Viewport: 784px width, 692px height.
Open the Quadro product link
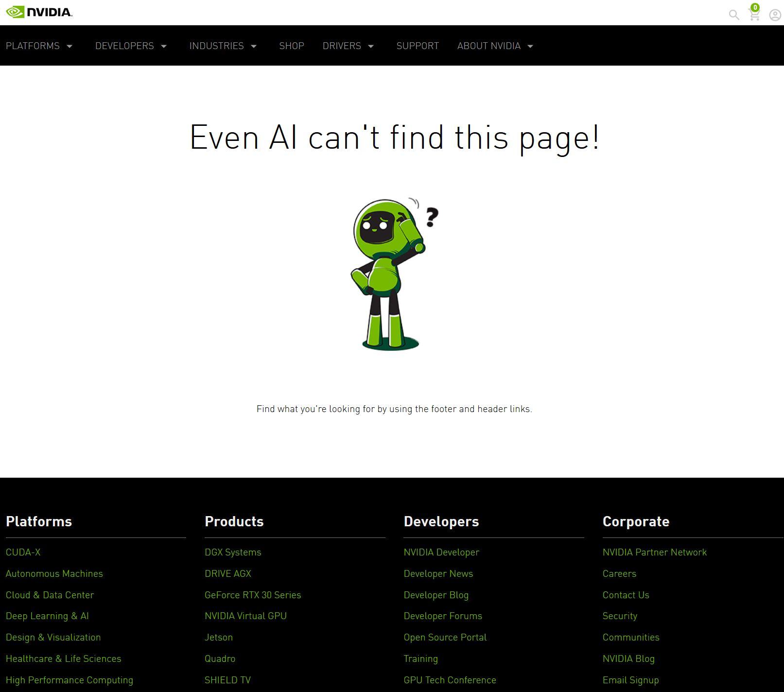coord(220,658)
